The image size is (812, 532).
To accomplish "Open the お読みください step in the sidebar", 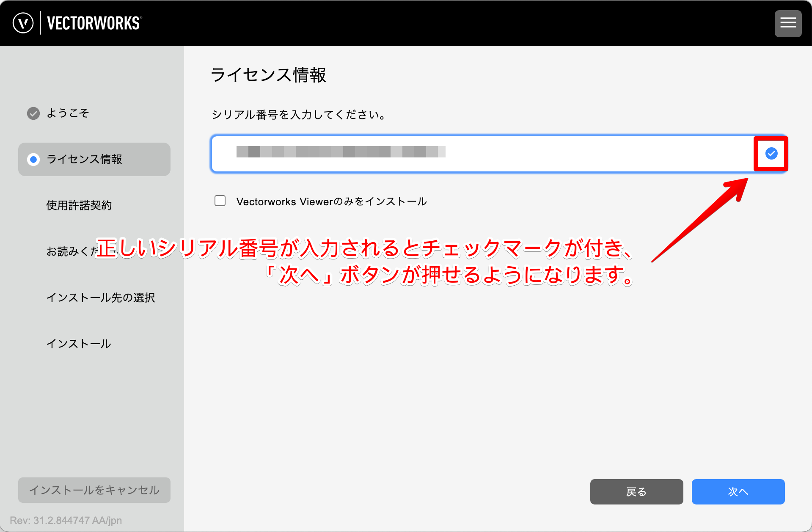I will pos(70,251).
